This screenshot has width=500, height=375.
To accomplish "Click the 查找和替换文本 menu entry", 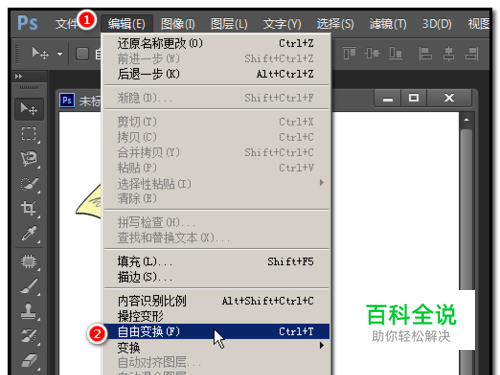I will 216,238.
